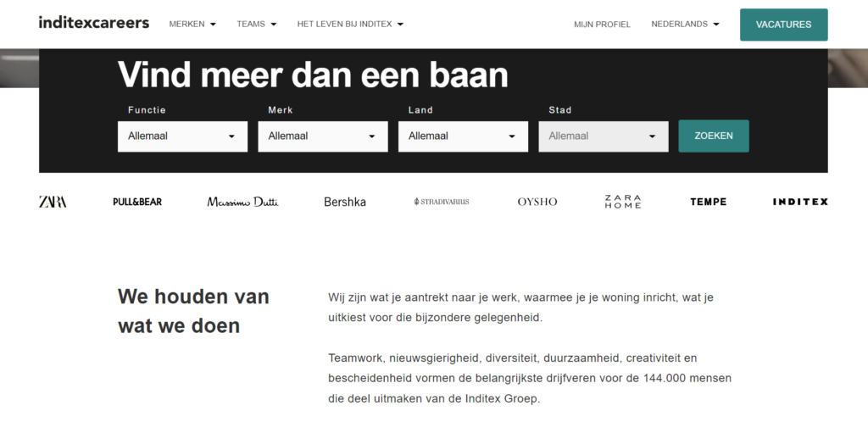Open the Massimo Dutti brand logo
This screenshot has height=422, width=868.
(242, 202)
